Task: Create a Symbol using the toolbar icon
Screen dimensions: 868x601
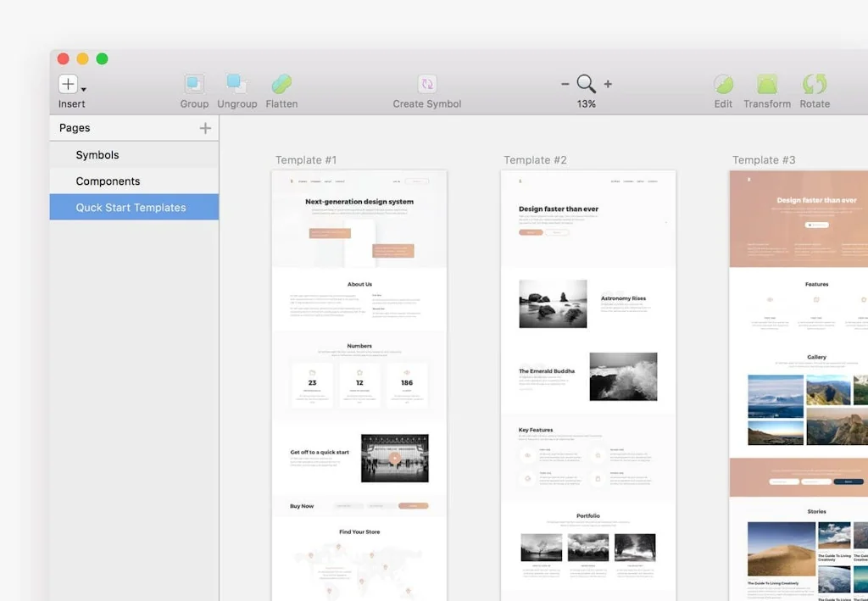Action: [x=426, y=85]
